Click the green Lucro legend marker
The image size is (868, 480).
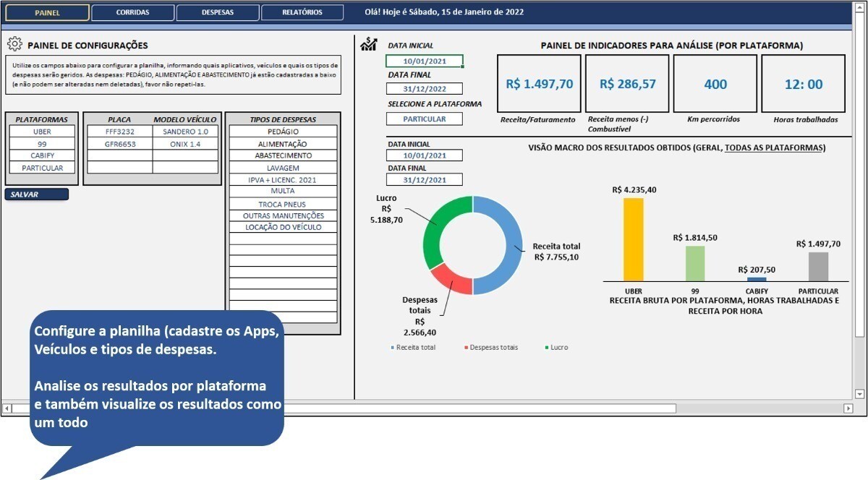pos(545,348)
